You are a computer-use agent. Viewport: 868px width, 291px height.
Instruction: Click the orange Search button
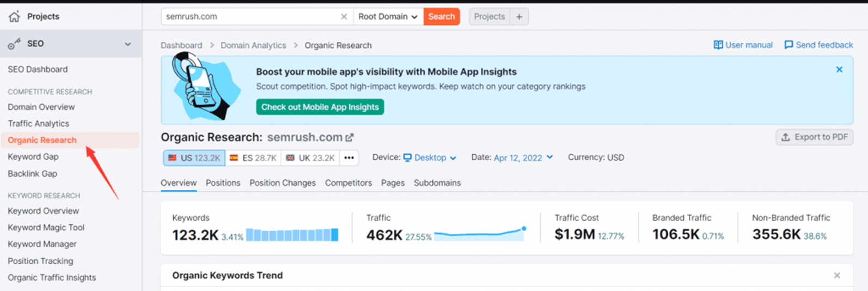tap(442, 16)
